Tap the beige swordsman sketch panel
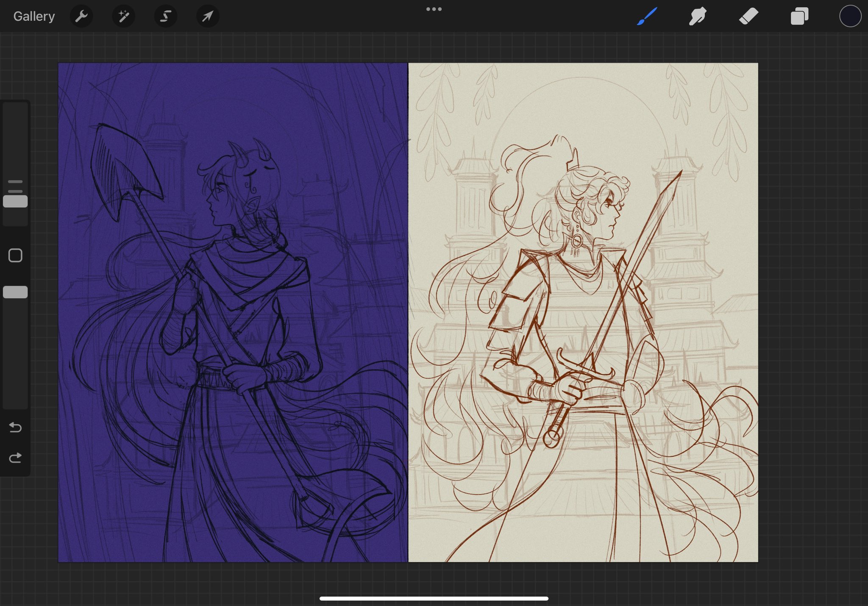 click(583, 312)
